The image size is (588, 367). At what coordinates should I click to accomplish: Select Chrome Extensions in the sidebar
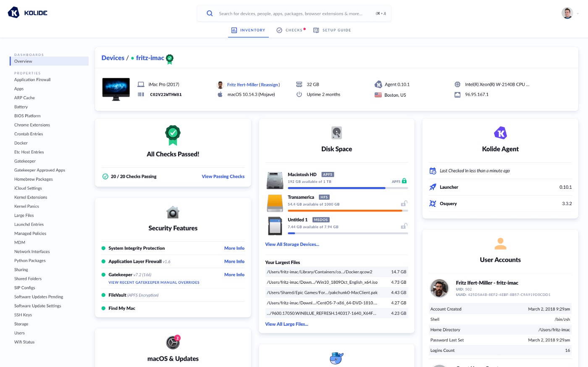click(x=32, y=125)
